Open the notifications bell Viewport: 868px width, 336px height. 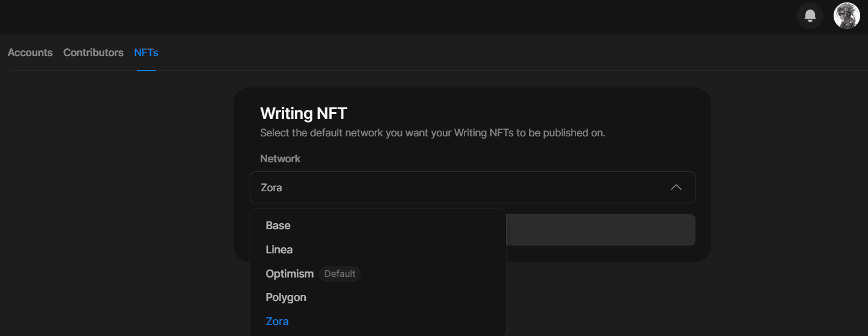pos(810,16)
